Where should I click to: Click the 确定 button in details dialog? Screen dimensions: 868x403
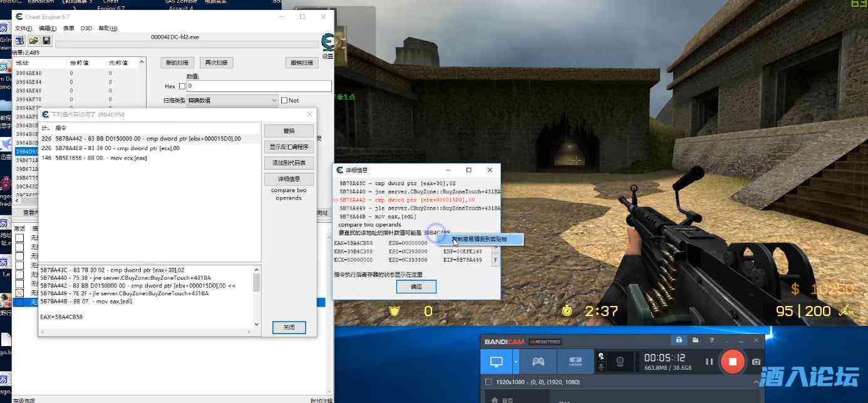pyautogui.click(x=416, y=287)
